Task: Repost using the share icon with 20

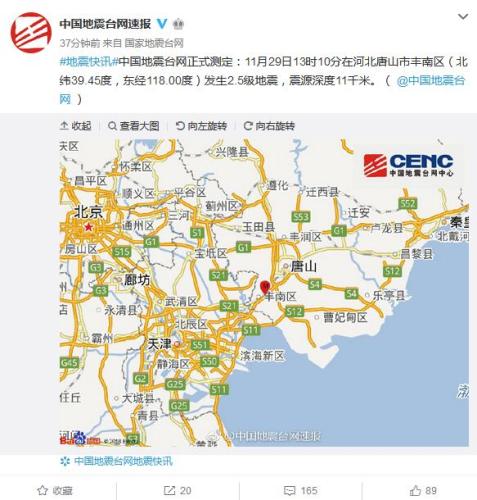Action: (x=177, y=491)
